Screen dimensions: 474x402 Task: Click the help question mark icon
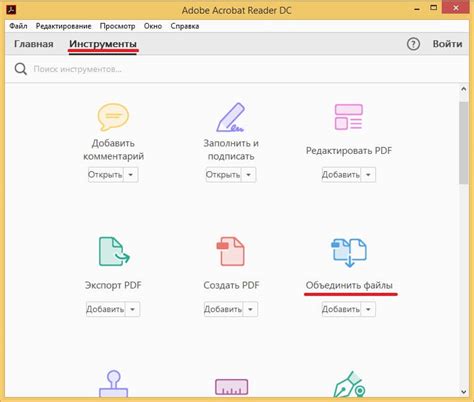(x=413, y=44)
